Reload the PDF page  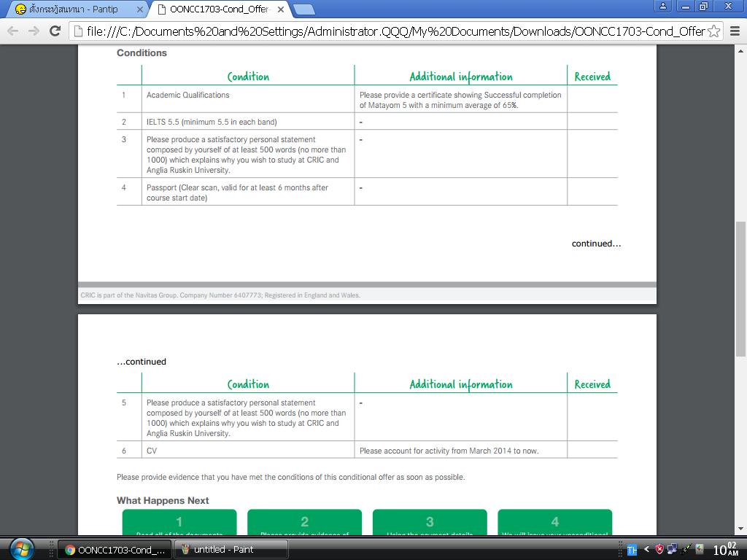coord(55,31)
